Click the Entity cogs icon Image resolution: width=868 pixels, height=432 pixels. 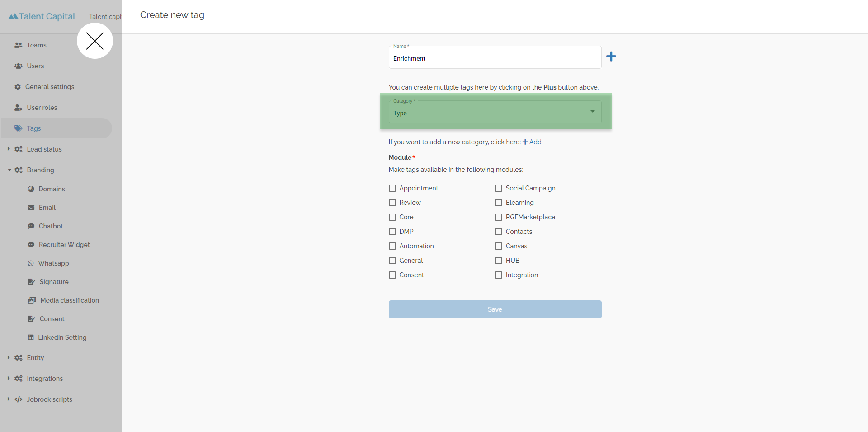19,358
